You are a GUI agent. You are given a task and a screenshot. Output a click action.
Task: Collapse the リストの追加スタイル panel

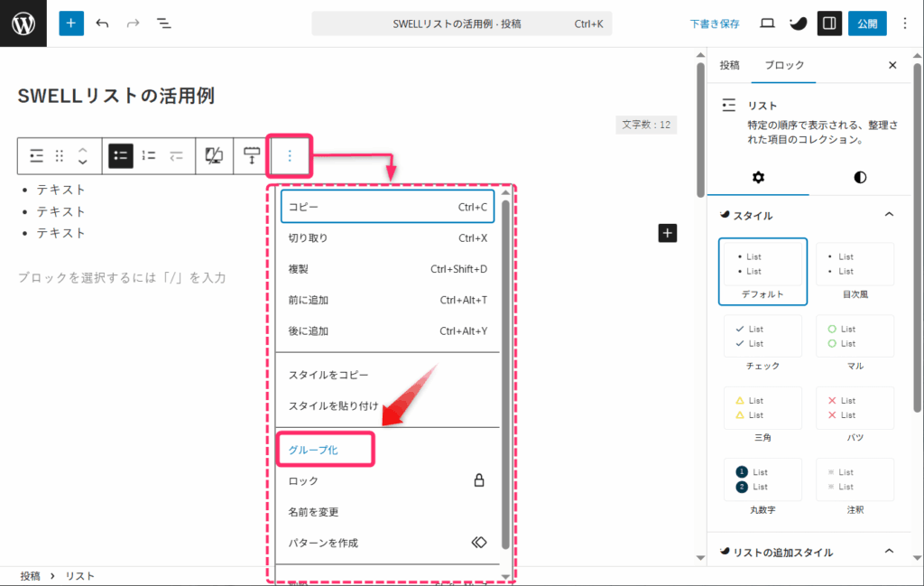click(x=889, y=551)
